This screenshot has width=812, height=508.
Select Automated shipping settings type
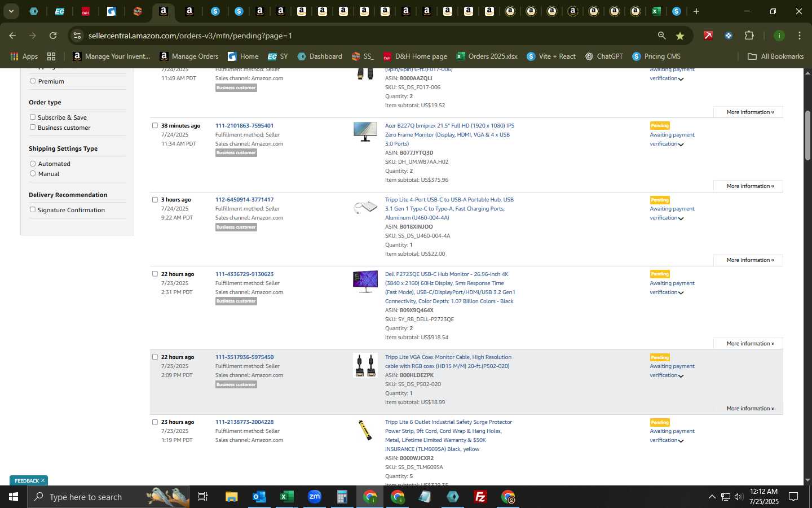[33, 163]
